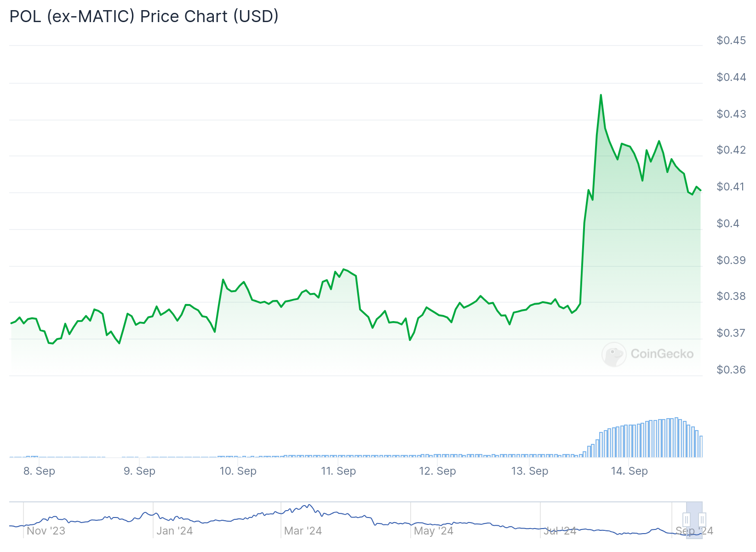Click the 14. Sep date label

(629, 471)
